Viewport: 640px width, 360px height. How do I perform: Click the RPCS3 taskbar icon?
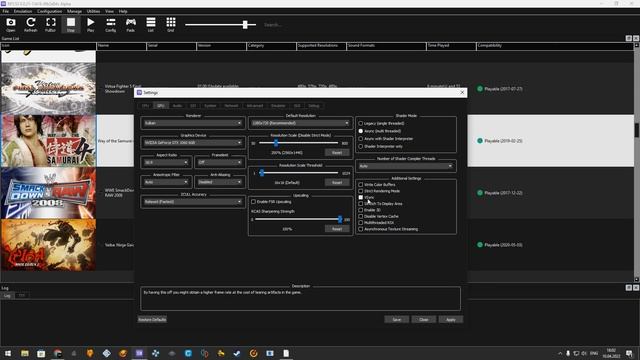tap(139, 353)
